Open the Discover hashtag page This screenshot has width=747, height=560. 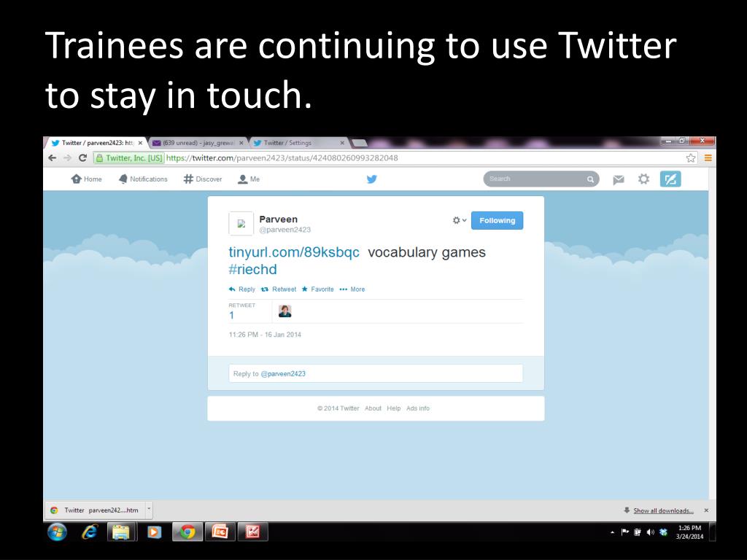[x=203, y=179]
